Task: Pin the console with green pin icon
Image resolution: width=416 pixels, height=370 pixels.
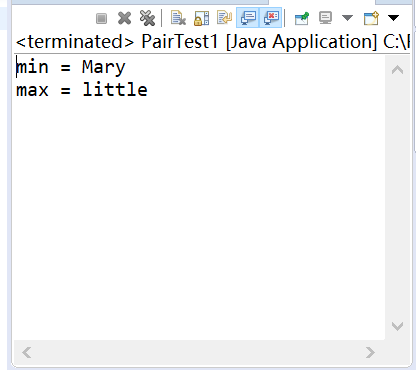Action: tap(302, 18)
